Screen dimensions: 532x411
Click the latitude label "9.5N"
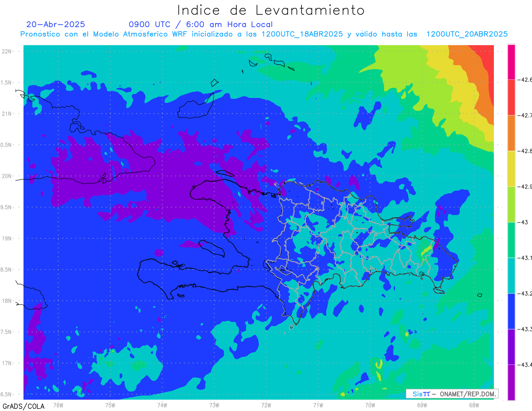(x=7, y=207)
